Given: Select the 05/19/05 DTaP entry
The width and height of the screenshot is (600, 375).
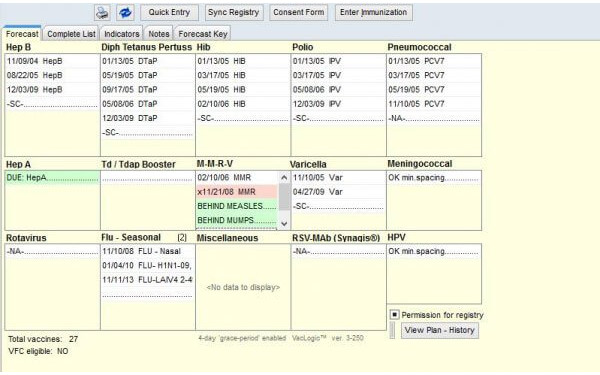Looking at the screenshot, I should (x=147, y=75).
